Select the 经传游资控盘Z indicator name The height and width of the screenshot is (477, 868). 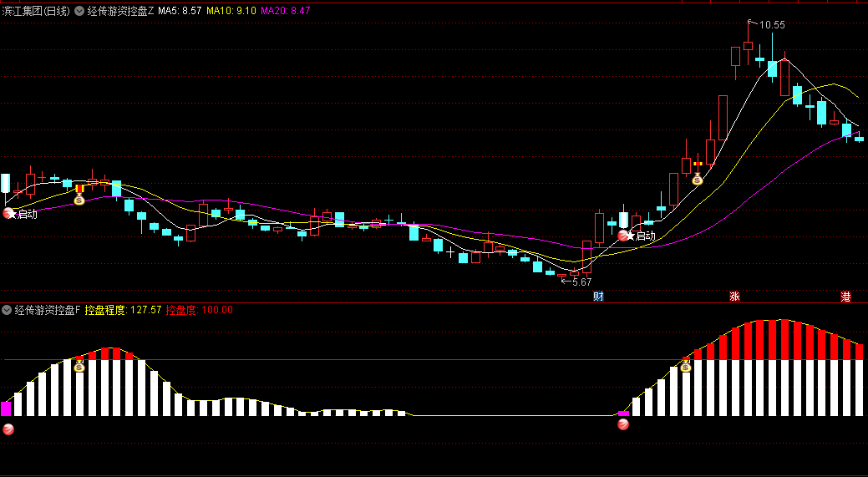coord(120,11)
